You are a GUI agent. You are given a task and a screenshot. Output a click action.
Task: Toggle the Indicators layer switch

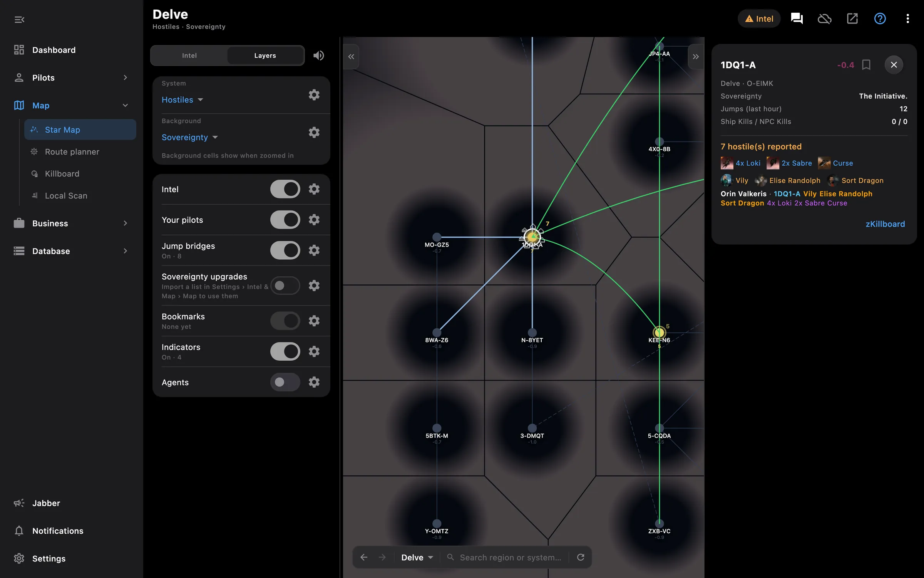(285, 351)
